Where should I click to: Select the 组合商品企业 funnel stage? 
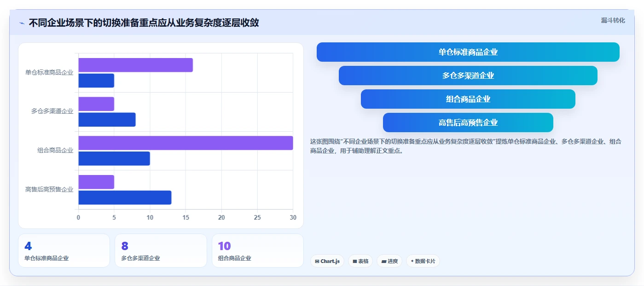[x=468, y=99]
